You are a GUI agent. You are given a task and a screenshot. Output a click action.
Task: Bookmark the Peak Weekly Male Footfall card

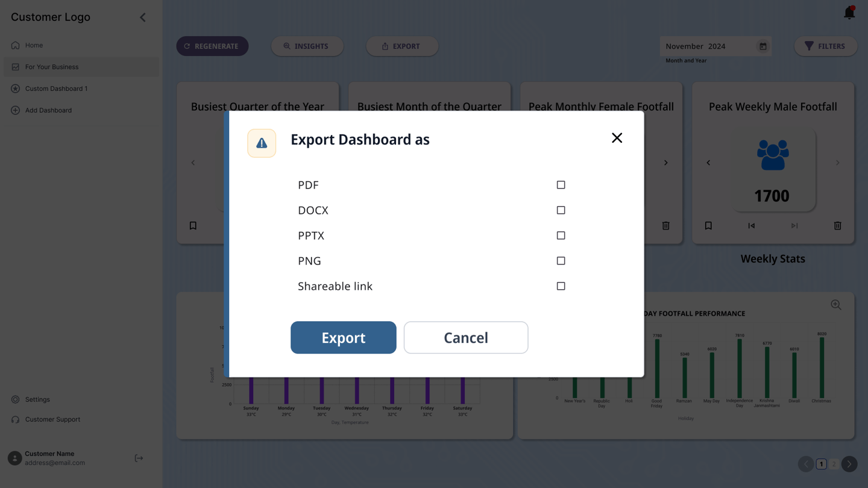[x=708, y=226]
